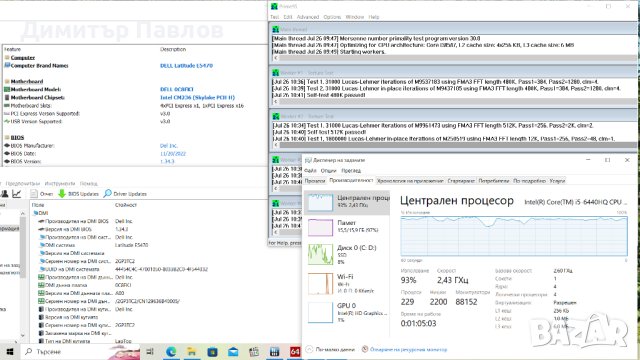Switch to the Потребители tab
Screen dimensions: 640x360
pyautogui.click(x=493, y=181)
